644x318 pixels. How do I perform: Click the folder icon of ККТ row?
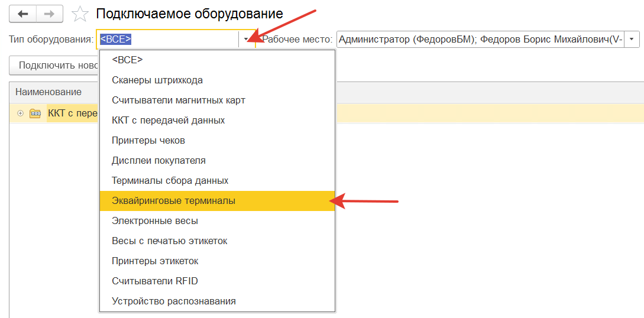35,113
